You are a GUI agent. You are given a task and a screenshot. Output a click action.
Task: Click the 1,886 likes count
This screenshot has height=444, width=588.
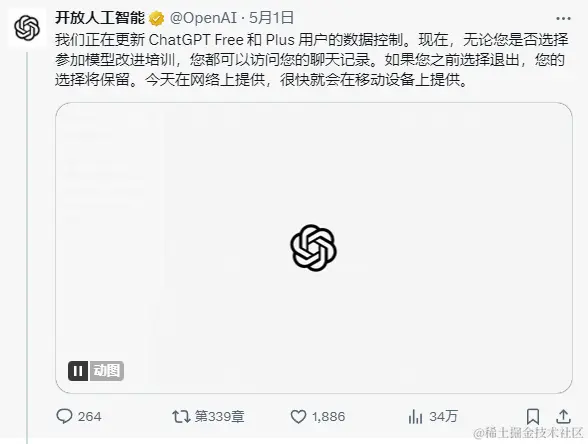click(x=328, y=417)
